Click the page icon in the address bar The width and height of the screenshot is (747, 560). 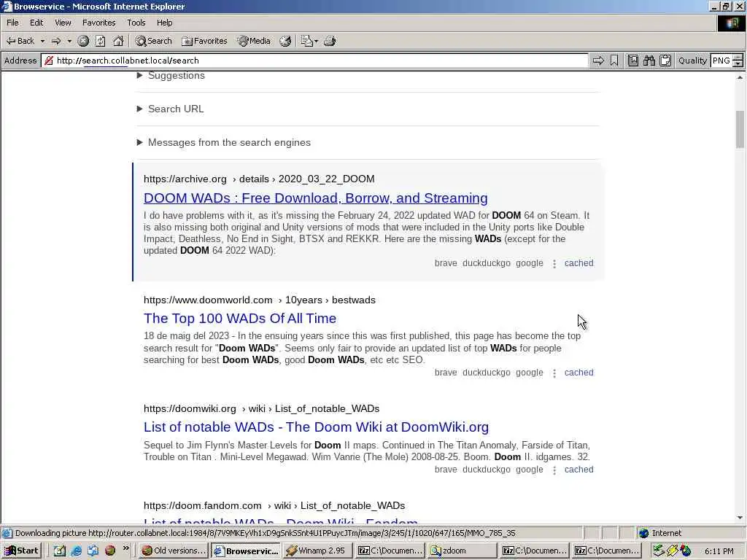point(49,61)
